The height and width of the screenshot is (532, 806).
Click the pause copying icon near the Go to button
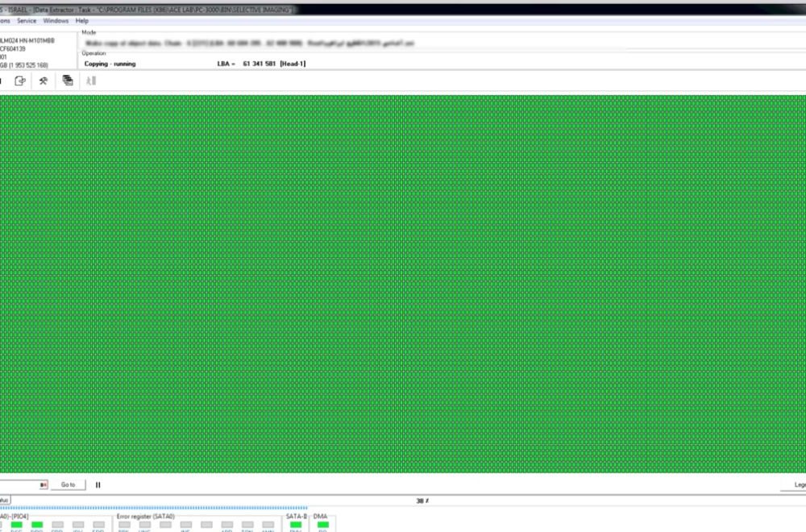[98, 484]
